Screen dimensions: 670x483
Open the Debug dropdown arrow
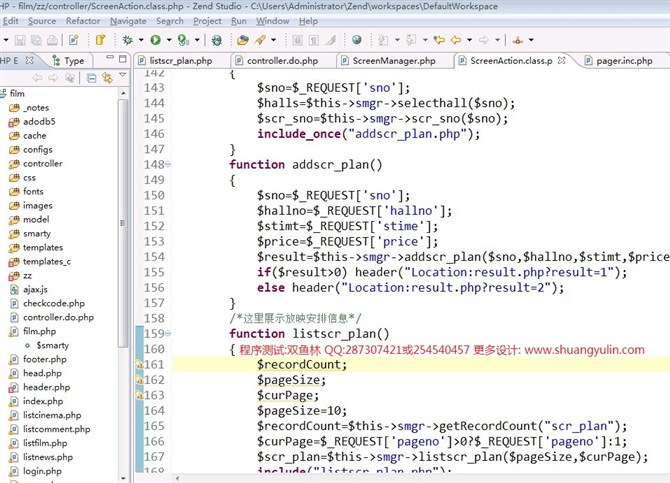coord(141,40)
